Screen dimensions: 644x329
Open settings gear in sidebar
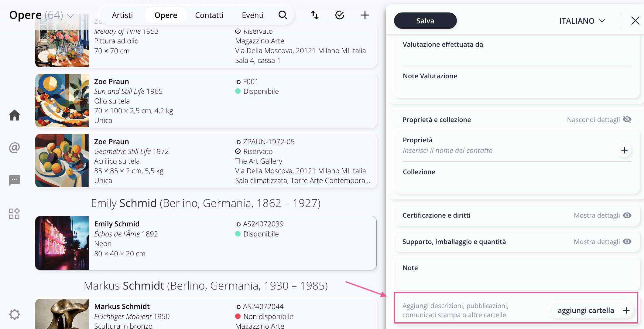point(14,314)
